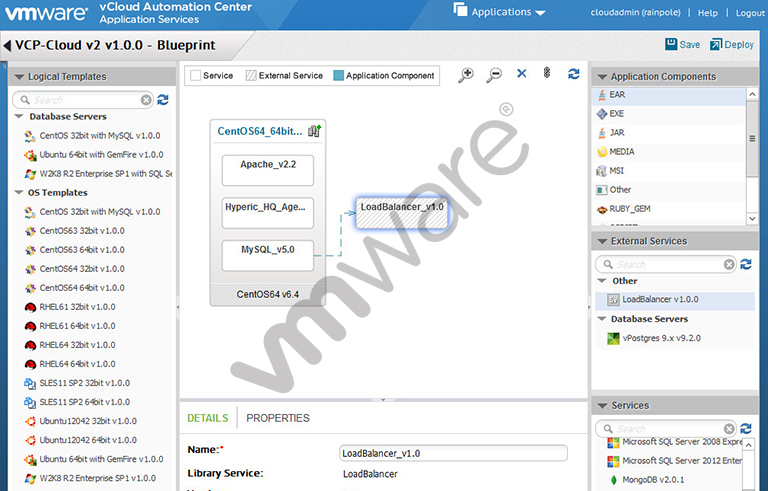Deploy the blueprint

[x=732, y=45]
